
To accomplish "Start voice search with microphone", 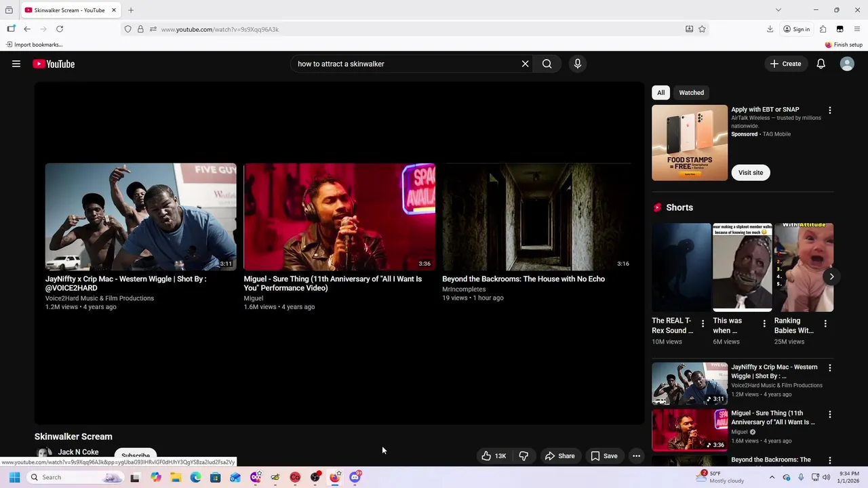I will tap(578, 64).
